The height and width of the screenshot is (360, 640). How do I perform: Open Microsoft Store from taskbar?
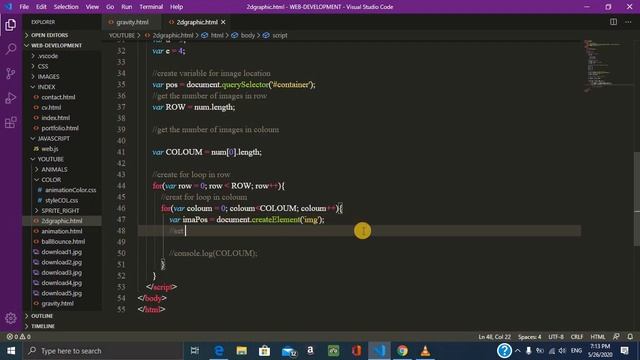[x=264, y=351]
